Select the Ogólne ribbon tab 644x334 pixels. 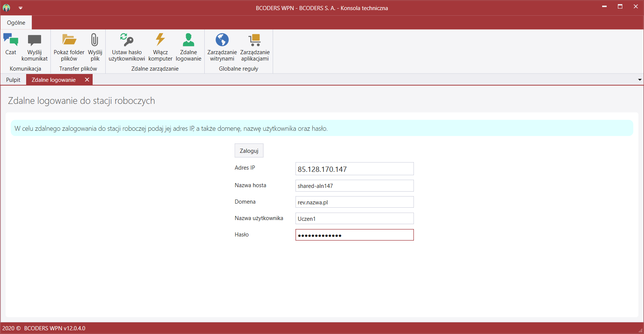16,22
